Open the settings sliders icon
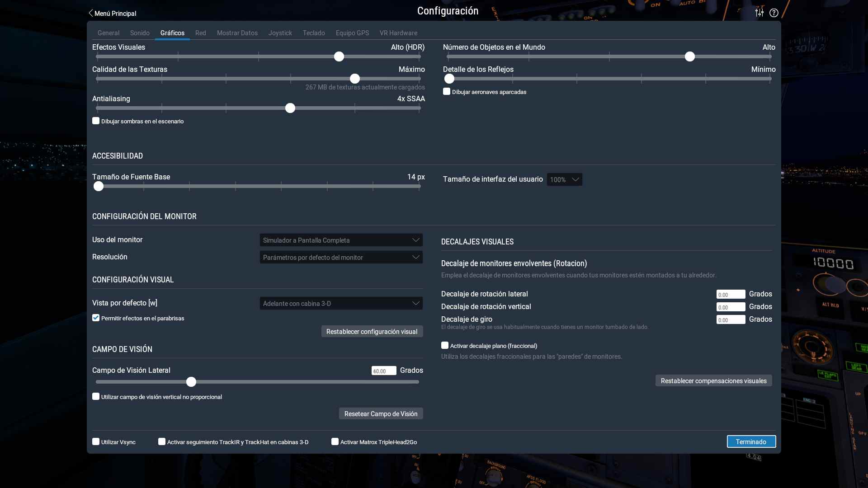This screenshot has width=868, height=488. point(759,13)
